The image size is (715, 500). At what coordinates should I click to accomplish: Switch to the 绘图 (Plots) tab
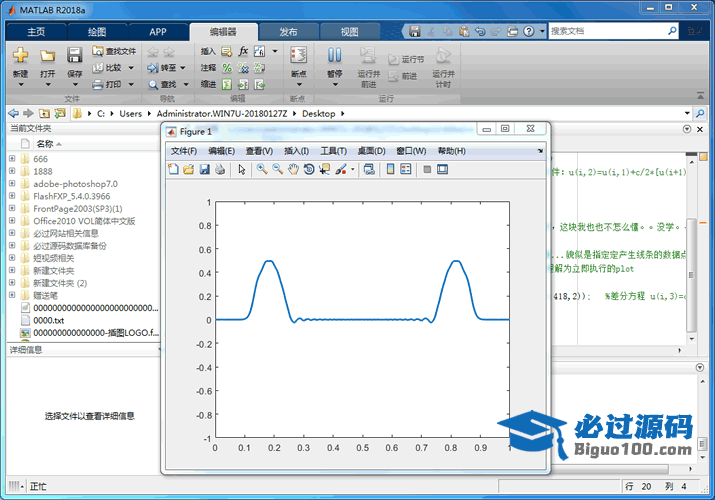coord(97,32)
